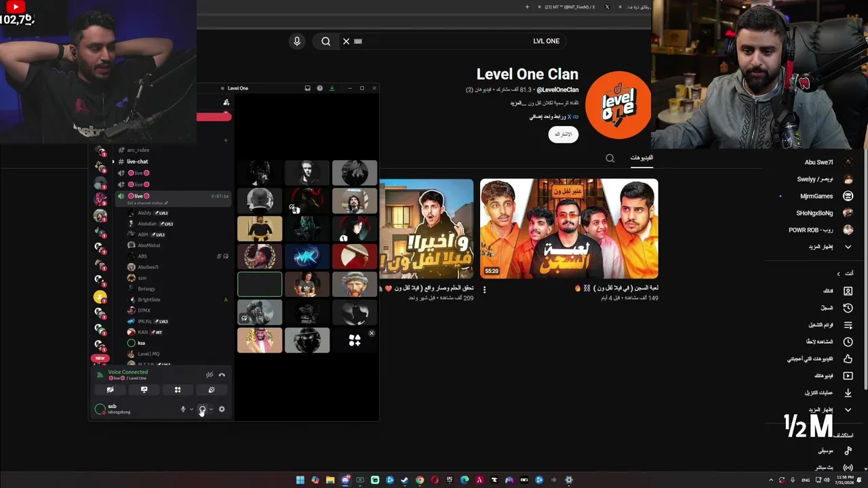Open Windows Start menu on taskbar
Screen dimensions: 868x488
(300, 480)
